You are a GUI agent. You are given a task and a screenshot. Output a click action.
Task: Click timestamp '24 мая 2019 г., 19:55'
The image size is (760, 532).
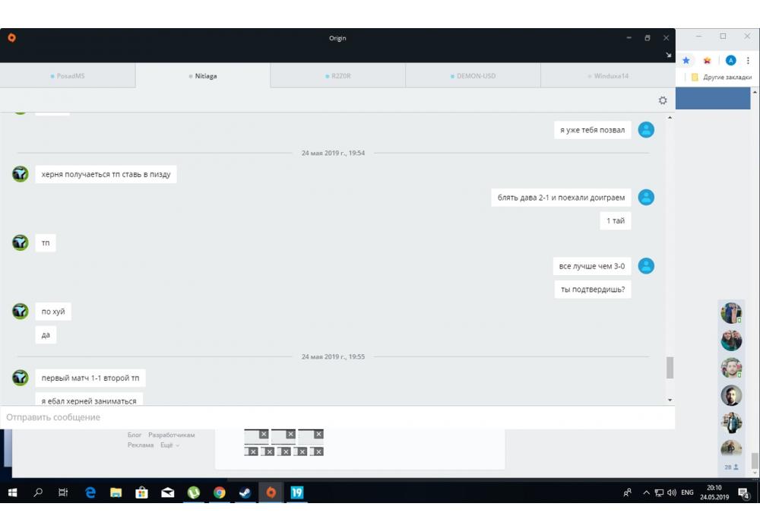[x=333, y=356]
